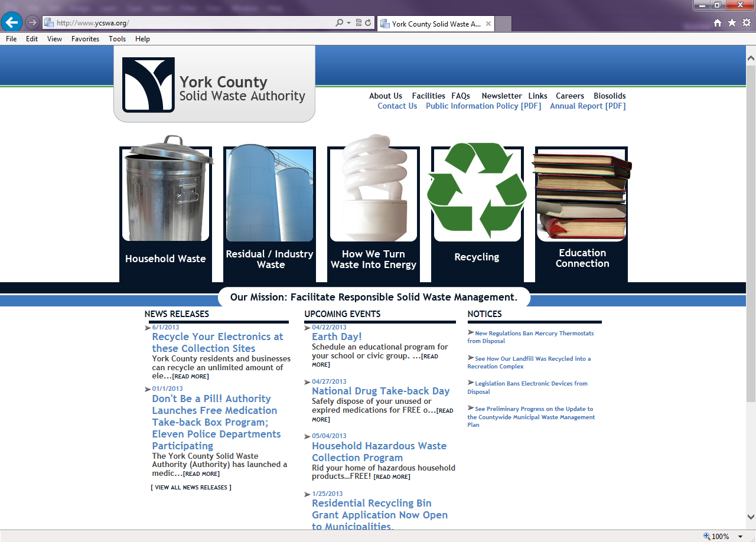
Task: Open the Edit menu
Action: coord(32,39)
